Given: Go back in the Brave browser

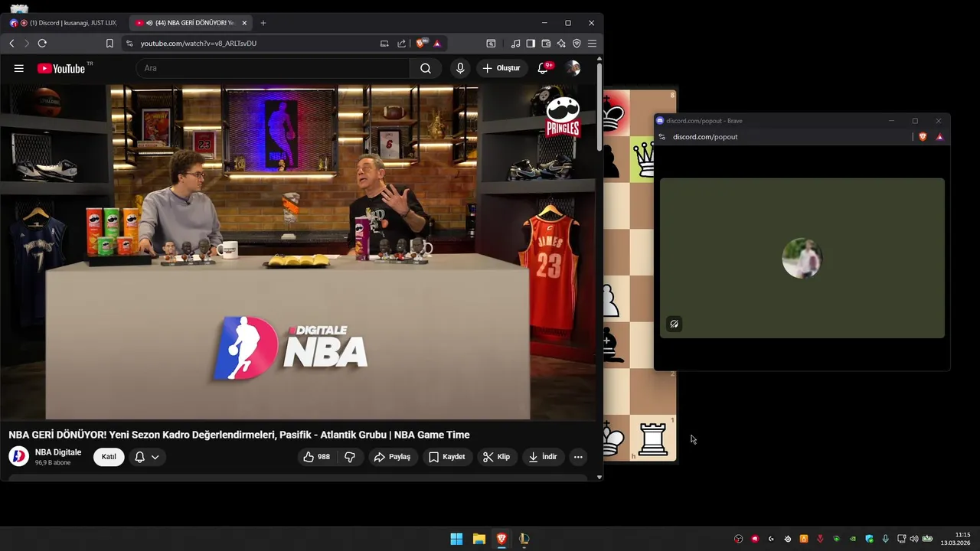Looking at the screenshot, I should [11, 44].
